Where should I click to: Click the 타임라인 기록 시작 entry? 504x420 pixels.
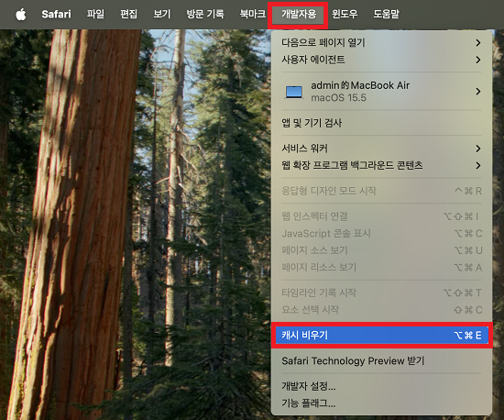tap(381, 293)
